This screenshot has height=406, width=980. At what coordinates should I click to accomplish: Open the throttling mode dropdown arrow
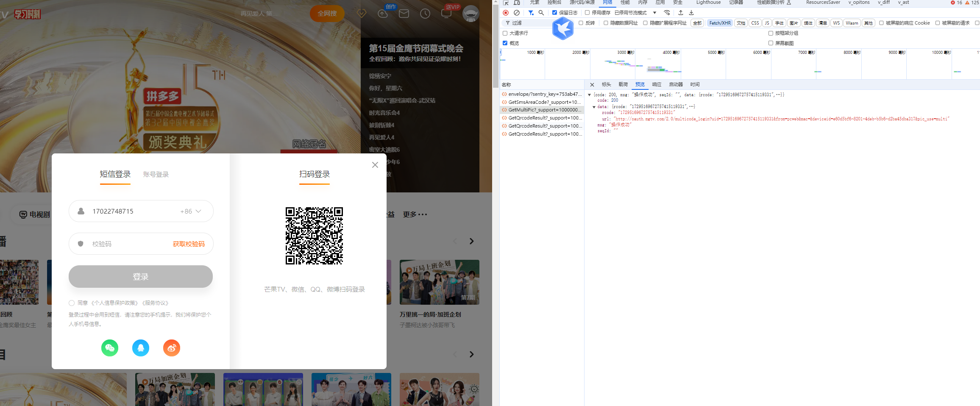point(655,13)
